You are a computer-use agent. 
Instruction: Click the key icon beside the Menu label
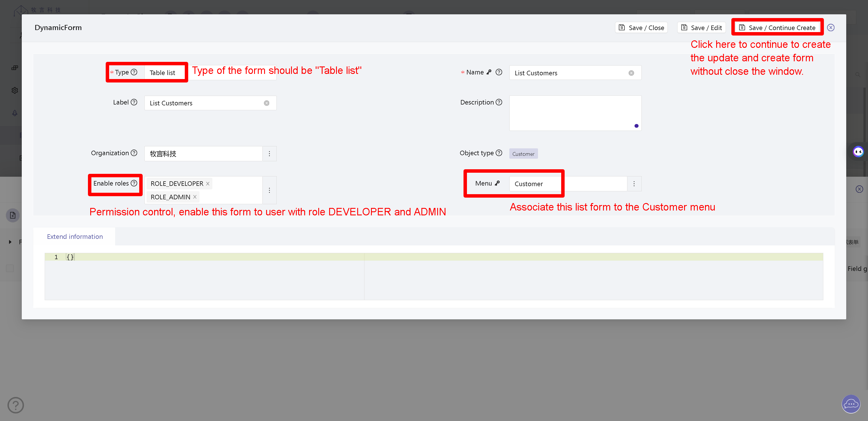pos(498,183)
